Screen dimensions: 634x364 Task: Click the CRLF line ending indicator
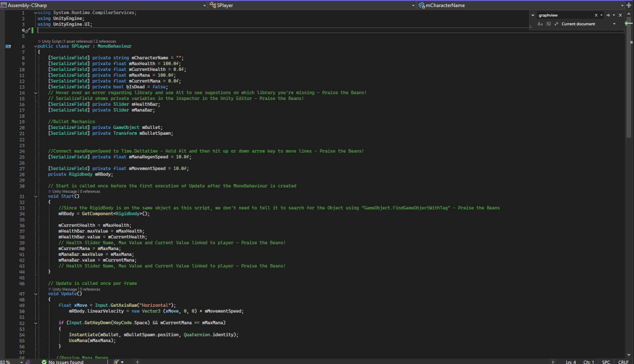click(x=623, y=362)
